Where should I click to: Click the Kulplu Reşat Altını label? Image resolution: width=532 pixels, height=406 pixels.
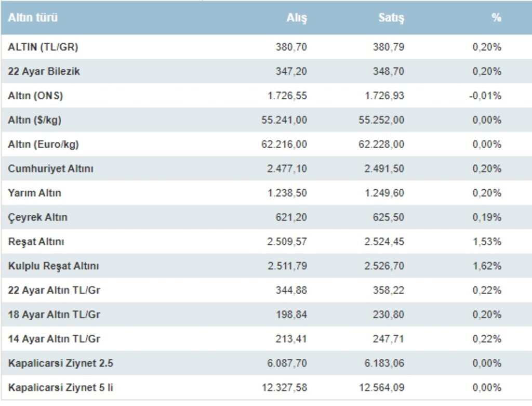[x=54, y=266]
